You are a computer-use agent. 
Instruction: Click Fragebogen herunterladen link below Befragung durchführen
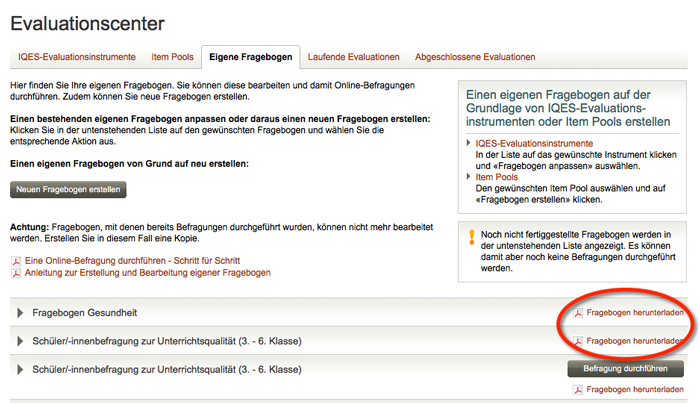point(635,390)
